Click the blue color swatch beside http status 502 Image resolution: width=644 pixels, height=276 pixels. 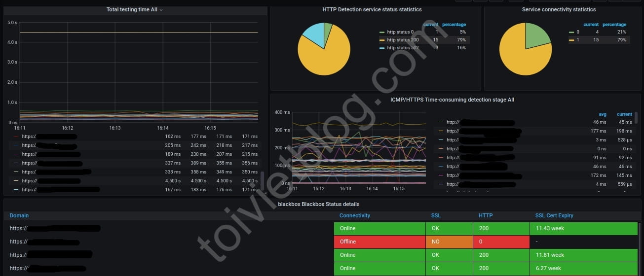tap(382, 48)
